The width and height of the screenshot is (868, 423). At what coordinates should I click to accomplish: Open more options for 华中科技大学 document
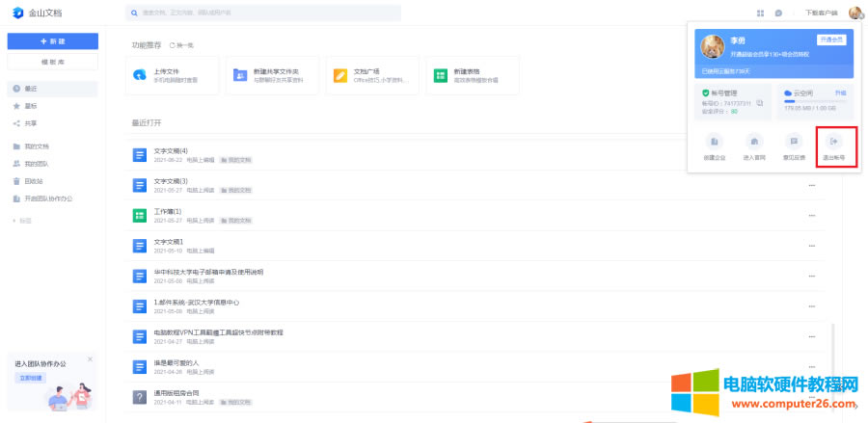coord(812,276)
